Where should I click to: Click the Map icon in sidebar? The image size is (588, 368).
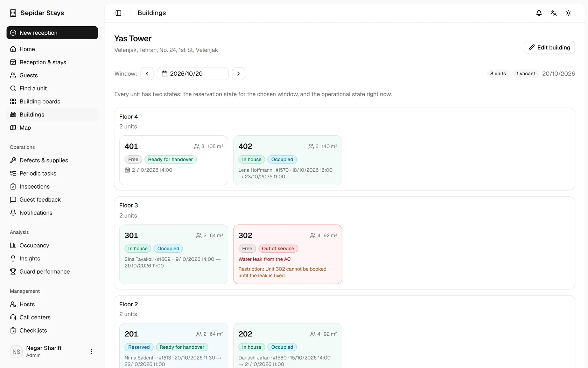point(13,128)
